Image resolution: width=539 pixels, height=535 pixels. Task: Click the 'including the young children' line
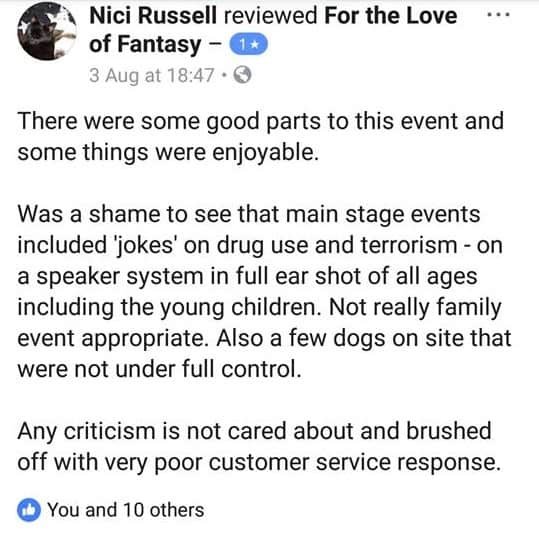click(260, 307)
